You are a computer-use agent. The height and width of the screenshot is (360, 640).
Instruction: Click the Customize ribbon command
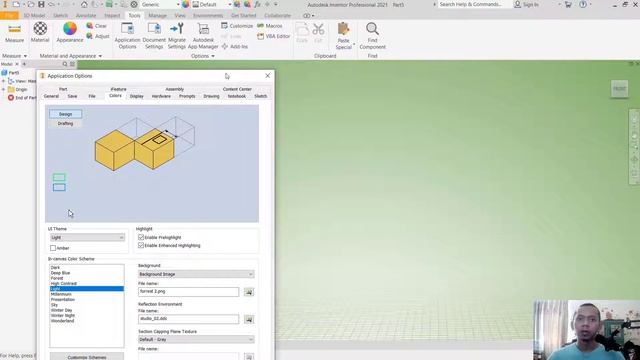(x=237, y=26)
